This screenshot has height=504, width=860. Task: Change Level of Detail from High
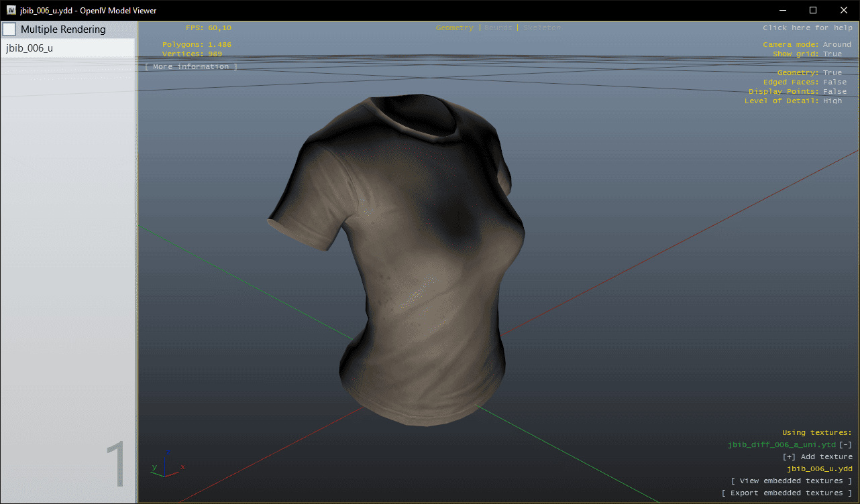832,101
